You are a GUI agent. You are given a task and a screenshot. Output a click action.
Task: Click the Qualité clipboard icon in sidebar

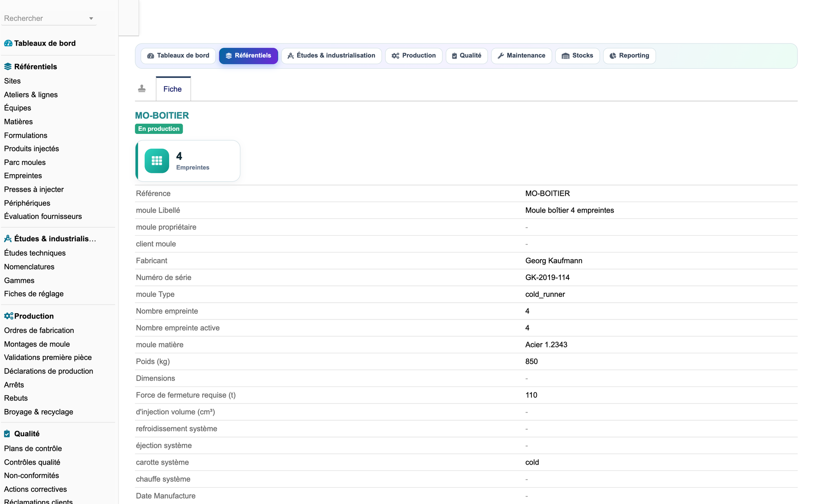[7, 434]
